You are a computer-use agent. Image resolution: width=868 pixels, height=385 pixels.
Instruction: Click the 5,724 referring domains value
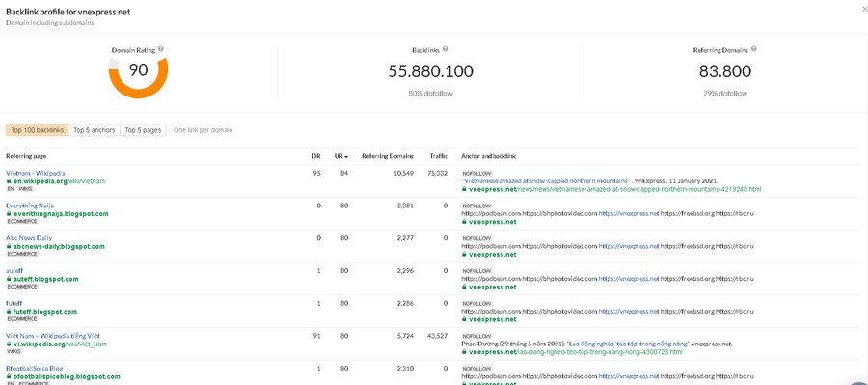click(x=405, y=336)
